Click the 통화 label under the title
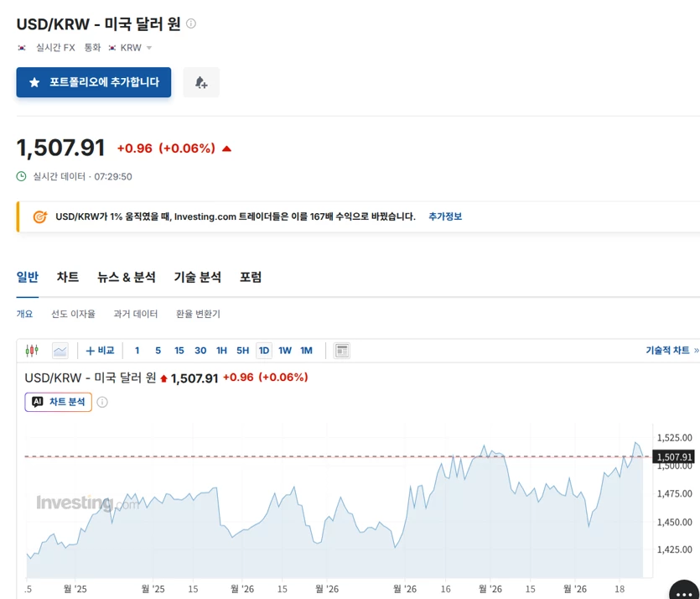This screenshot has height=599, width=700. point(92,48)
